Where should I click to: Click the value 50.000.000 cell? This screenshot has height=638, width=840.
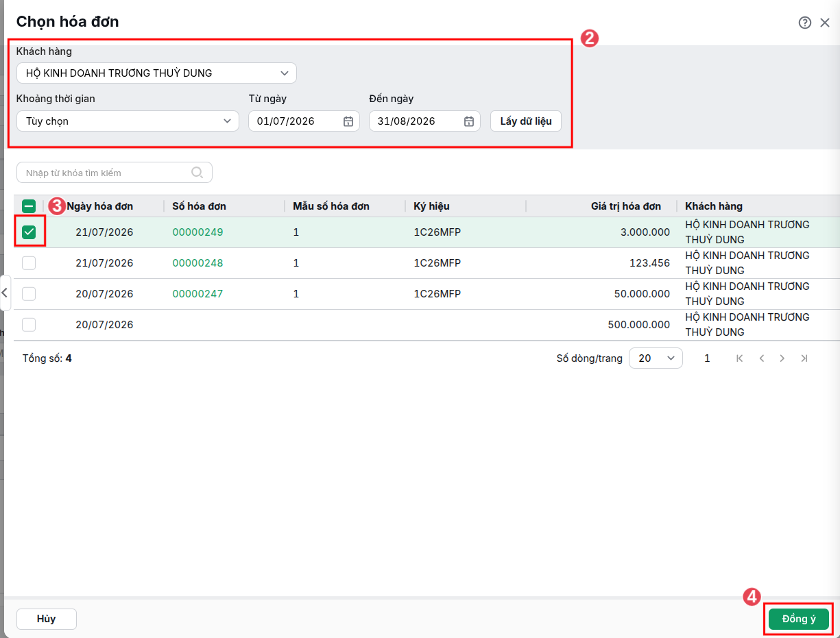[643, 294]
